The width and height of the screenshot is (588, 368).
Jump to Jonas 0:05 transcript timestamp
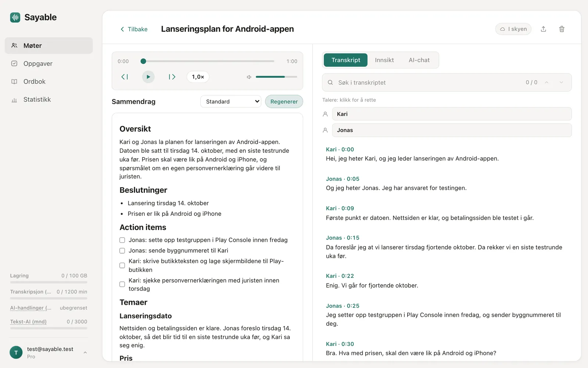coord(343,179)
